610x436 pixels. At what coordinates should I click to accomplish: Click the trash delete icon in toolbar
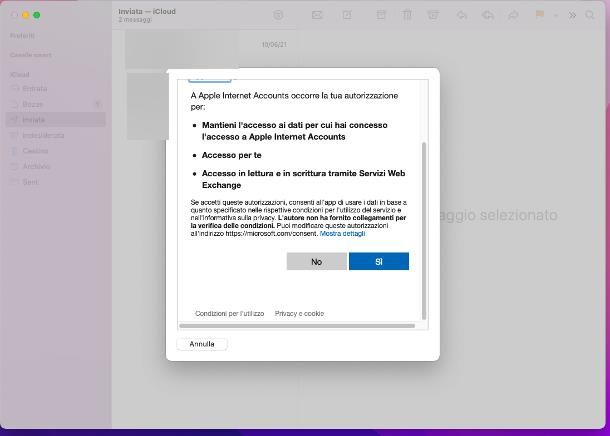407,15
